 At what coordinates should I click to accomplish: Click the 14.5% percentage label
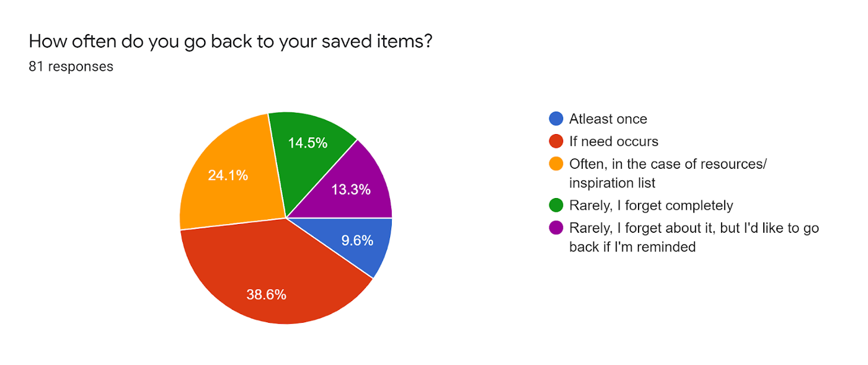coord(308,143)
